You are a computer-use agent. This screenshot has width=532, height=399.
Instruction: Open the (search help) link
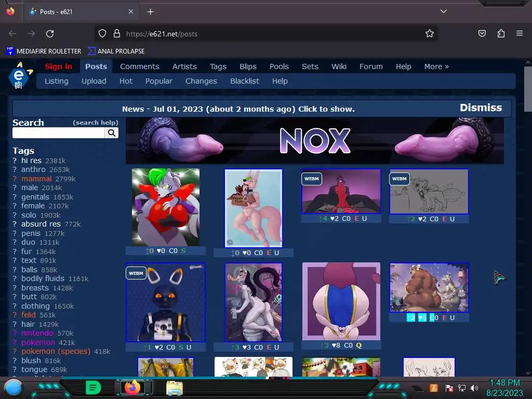[x=96, y=123]
